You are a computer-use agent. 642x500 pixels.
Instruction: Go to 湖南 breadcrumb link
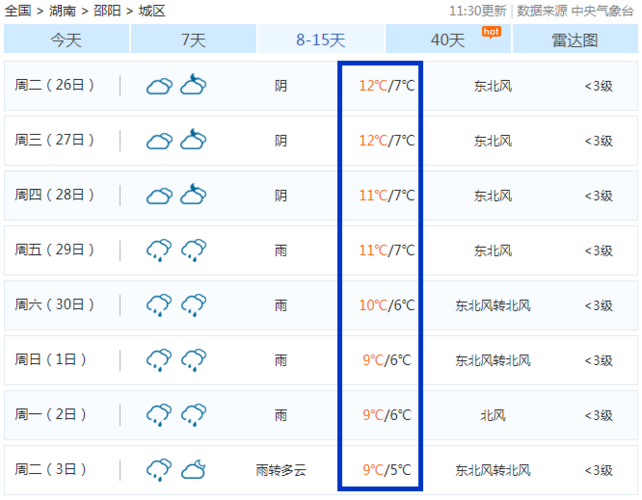62,11
